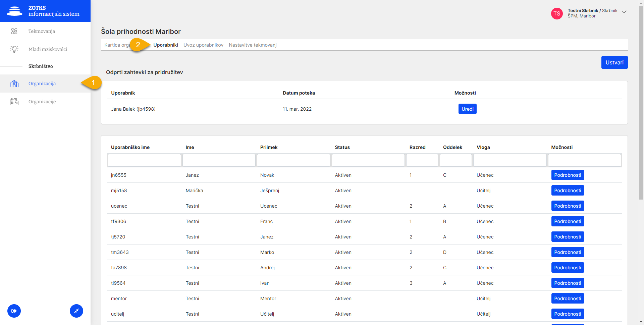Click the Vloga column header
The height and width of the screenshot is (325, 644).
click(483, 147)
